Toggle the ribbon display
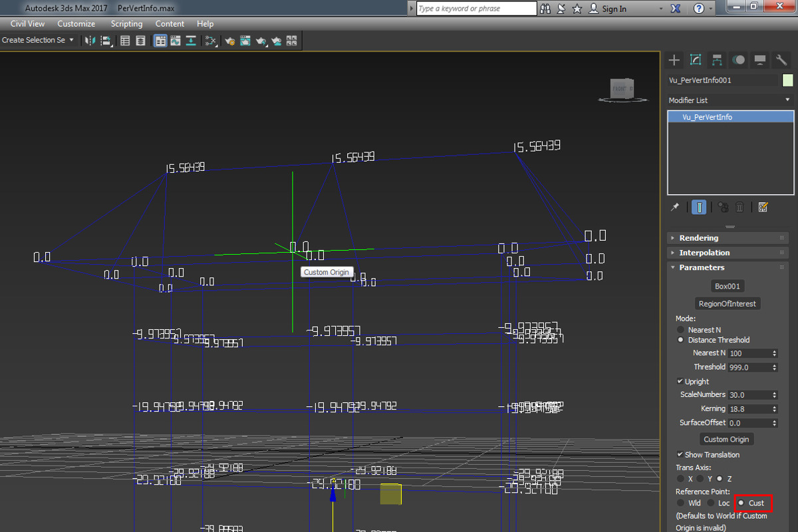 point(160,41)
